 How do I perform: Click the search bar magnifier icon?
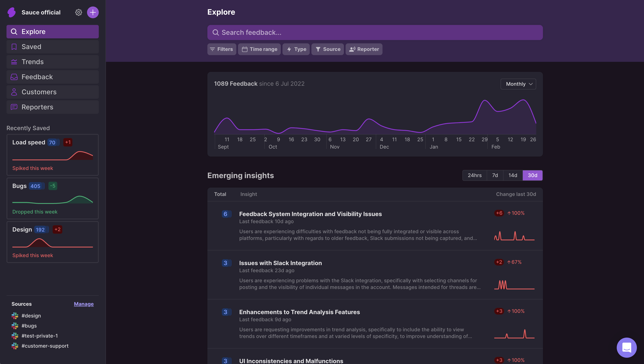pyautogui.click(x=216, y=32)
